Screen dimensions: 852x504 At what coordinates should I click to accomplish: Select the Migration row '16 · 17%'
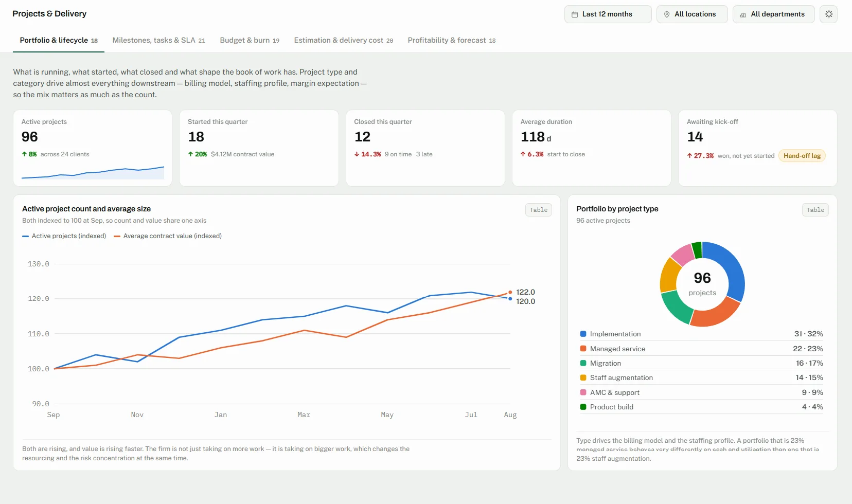(702, 363)
